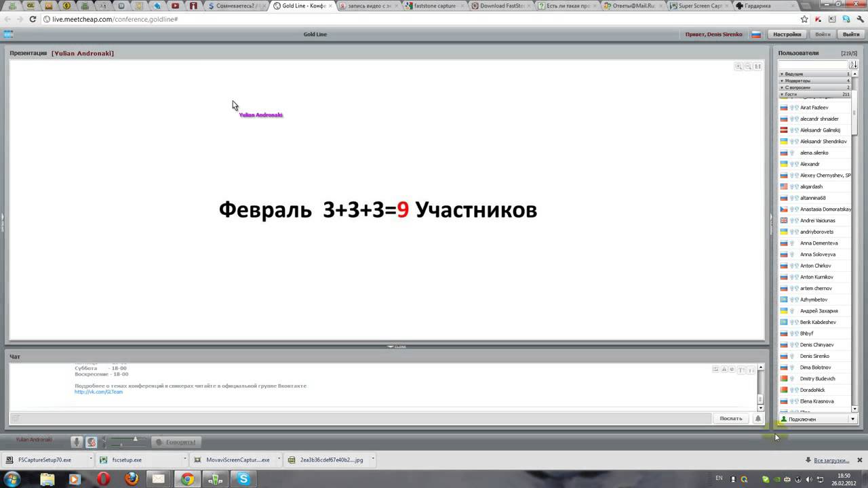Open the chat smiley picker
This screenshot has width=868, height=488.
click(732, 369)
